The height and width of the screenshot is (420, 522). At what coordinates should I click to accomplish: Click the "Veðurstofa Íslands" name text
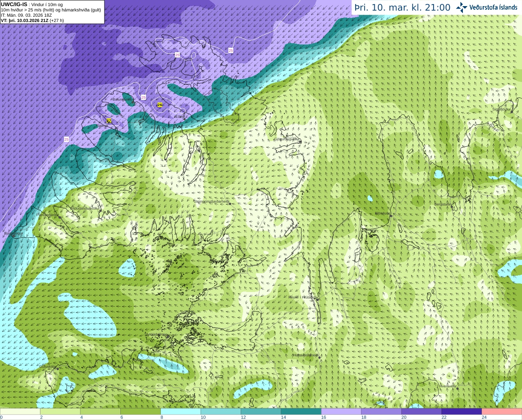click(493, 7)
